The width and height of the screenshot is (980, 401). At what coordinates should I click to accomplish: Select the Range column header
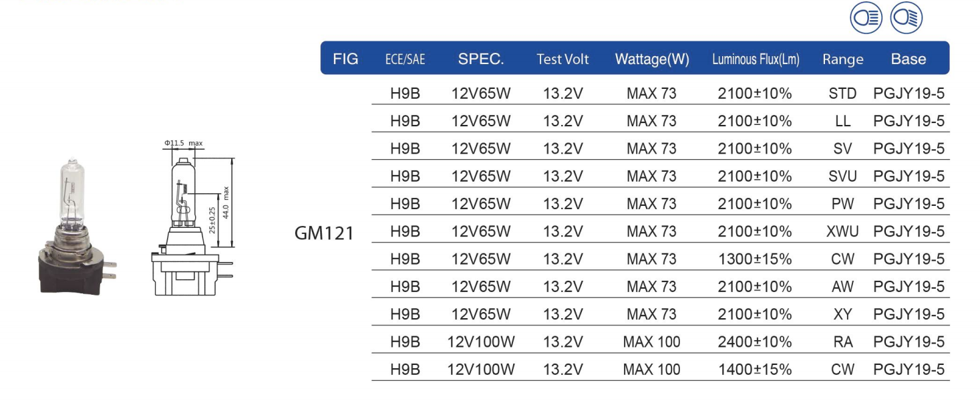pyautogui.click(x=843, y=59)
